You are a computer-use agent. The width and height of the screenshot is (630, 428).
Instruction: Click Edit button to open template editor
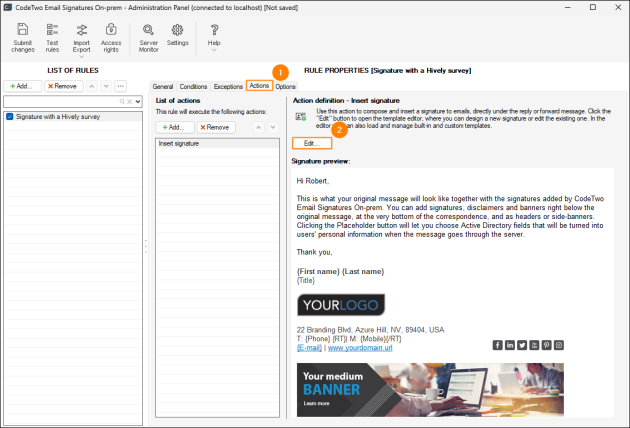[312, 143]
